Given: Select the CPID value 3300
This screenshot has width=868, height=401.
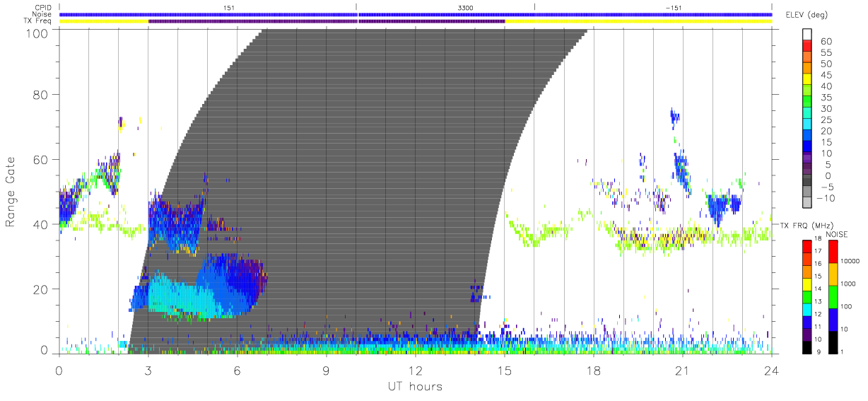Looking at the screenshot, I should tap(466, 7).
